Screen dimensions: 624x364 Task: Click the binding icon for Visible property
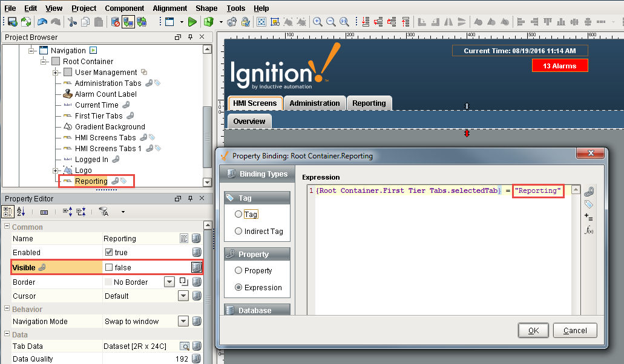coord(197,267)
